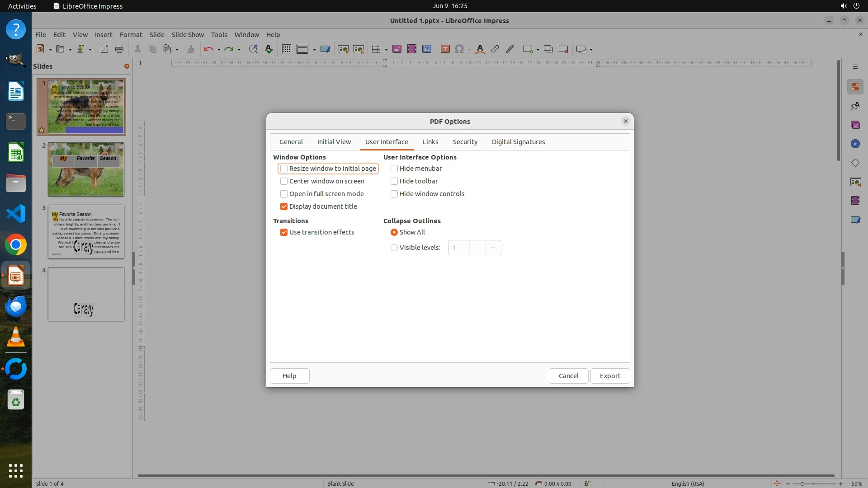Select the Visible levels radio button

coord(394,248)
